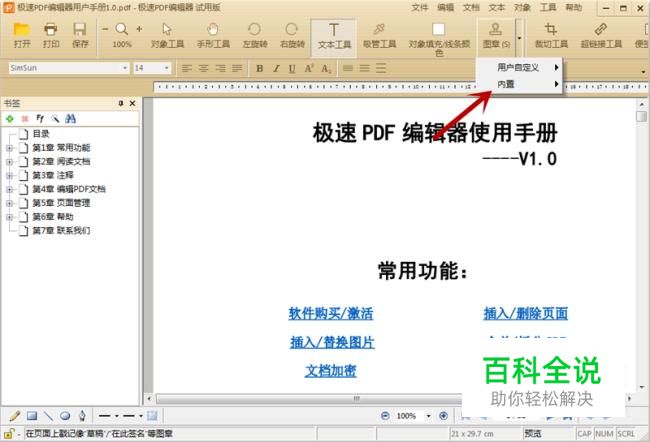Align text left
The image size is (650, 442).
coord(187,68)
